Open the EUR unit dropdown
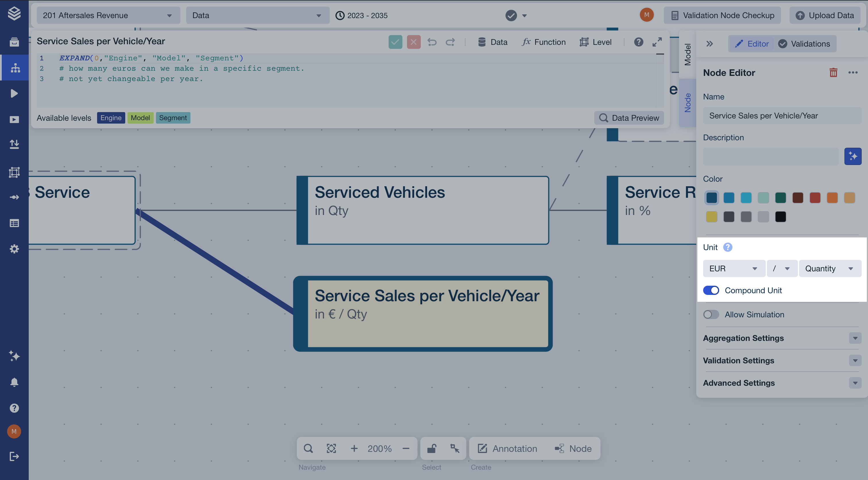 (733, 269)
